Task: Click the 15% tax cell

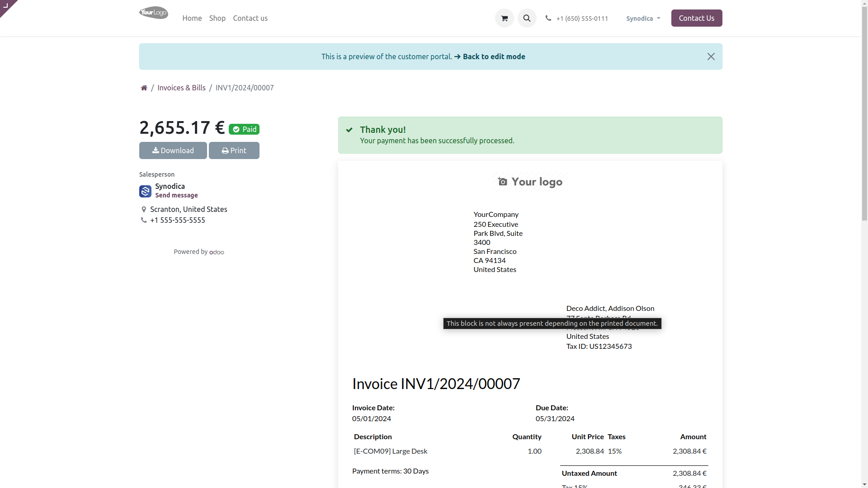Action: point(614,451)
